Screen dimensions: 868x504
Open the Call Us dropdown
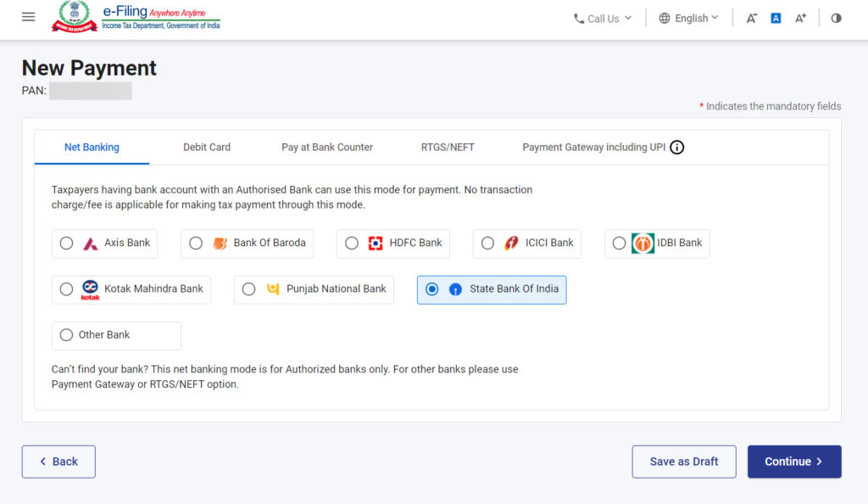click(602, 18)
